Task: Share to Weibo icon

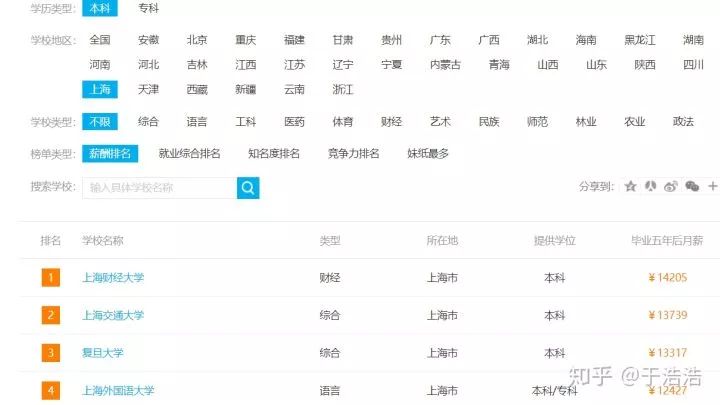Action: pyautogui.click(x=671, y=186)
